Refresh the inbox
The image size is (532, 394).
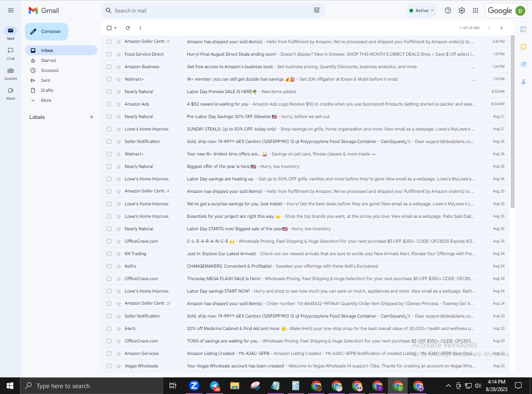pyautogui.click(x=128, y=28)
